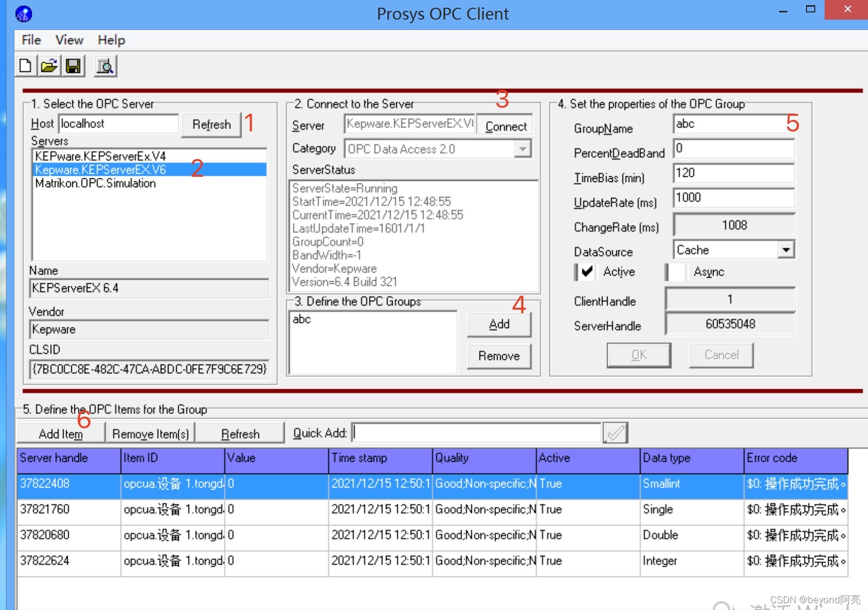Select Matrikon.OPC.Simulation in Servers list

(x=150, y=183)
